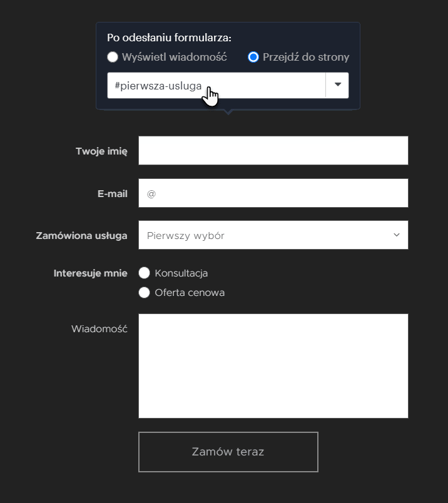This screenshot has width=448, height=503.
Task: Click the #pierwsza-usluga page field
Action: [216, 85]
